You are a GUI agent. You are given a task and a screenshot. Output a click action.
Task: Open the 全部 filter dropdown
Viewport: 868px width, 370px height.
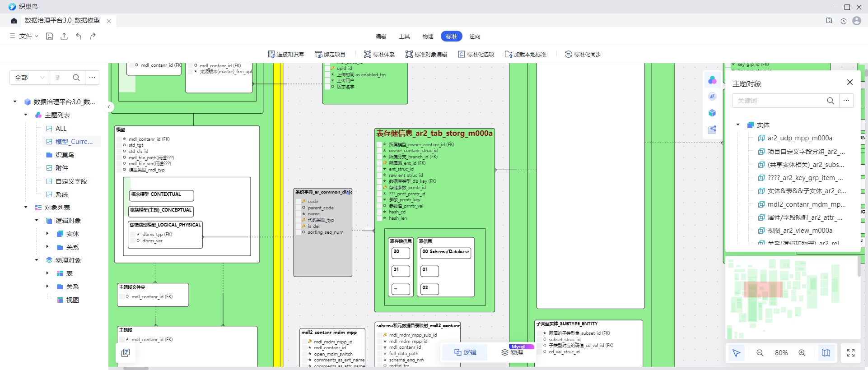[30, 78]
